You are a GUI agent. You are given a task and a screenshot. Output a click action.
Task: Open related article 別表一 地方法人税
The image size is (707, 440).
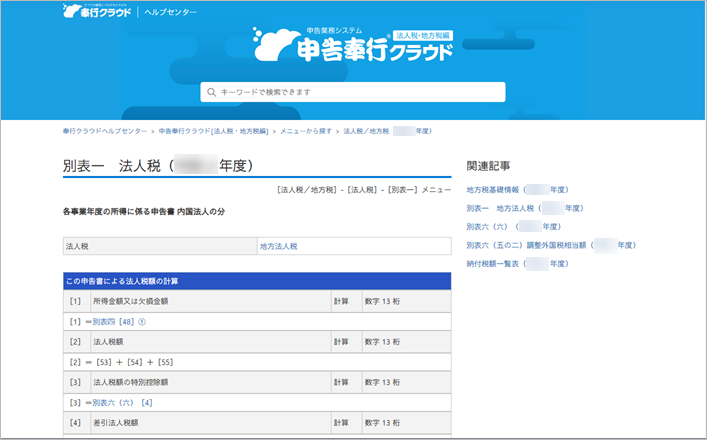(x=525, y=208)
